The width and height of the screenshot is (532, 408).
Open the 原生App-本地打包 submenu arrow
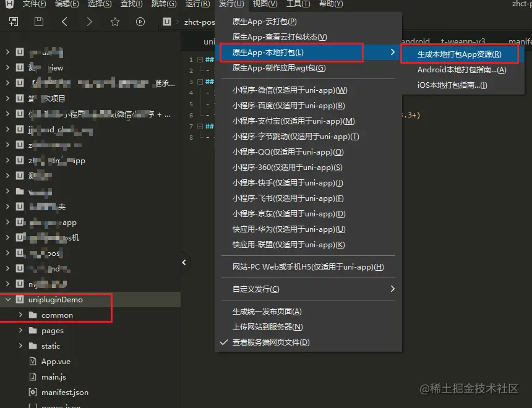392,52
